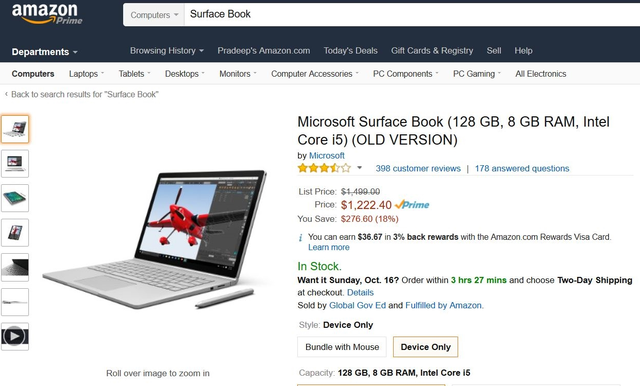Expand the Browsing History dropdown
The height and width of the screenshot is (386, 640).
point(167,51)
